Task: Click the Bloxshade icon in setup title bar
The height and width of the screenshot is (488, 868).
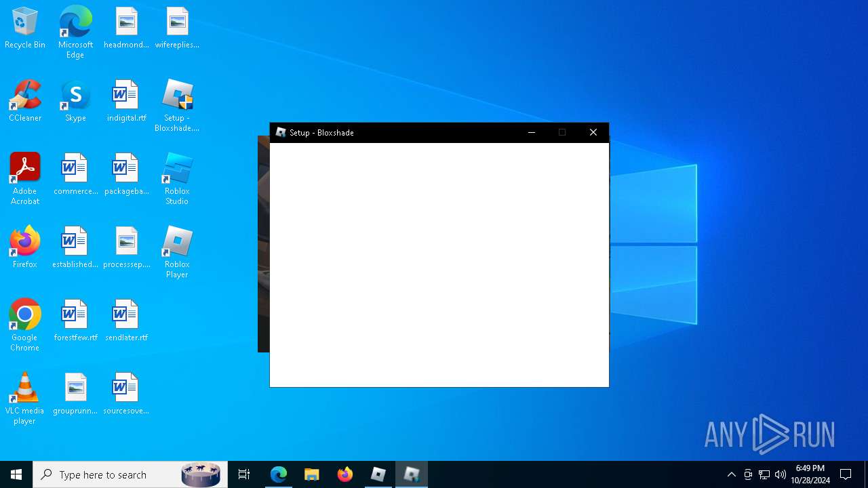Action: click(x=281, y=133)
